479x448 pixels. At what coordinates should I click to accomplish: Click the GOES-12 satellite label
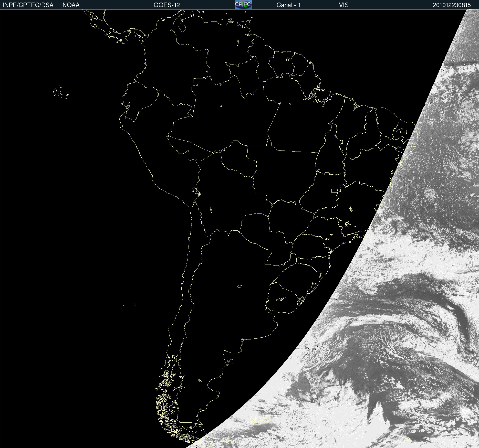(x=167, y=5)
